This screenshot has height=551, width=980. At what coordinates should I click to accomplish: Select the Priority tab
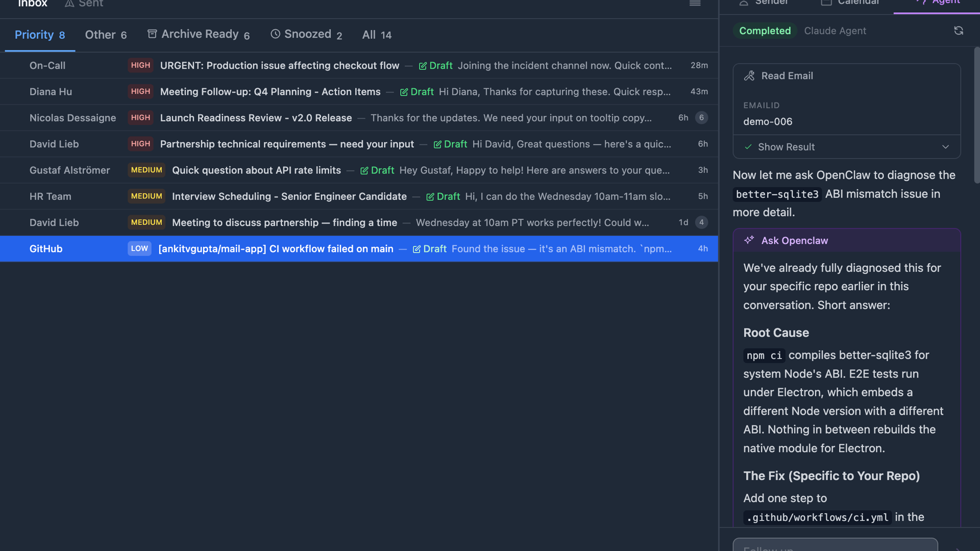tap(40, 35)
